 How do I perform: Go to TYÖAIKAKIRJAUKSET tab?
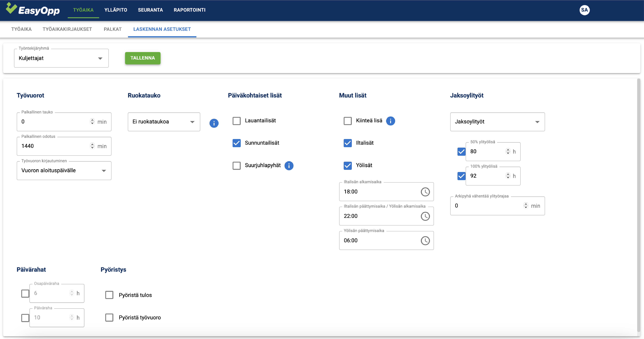point(67,29)
